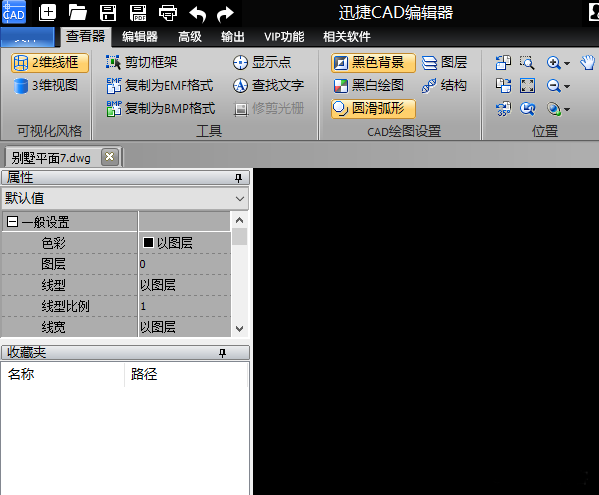Open a file using the folder icon
This screenshot has width=599, height=495.
point(78,13)
